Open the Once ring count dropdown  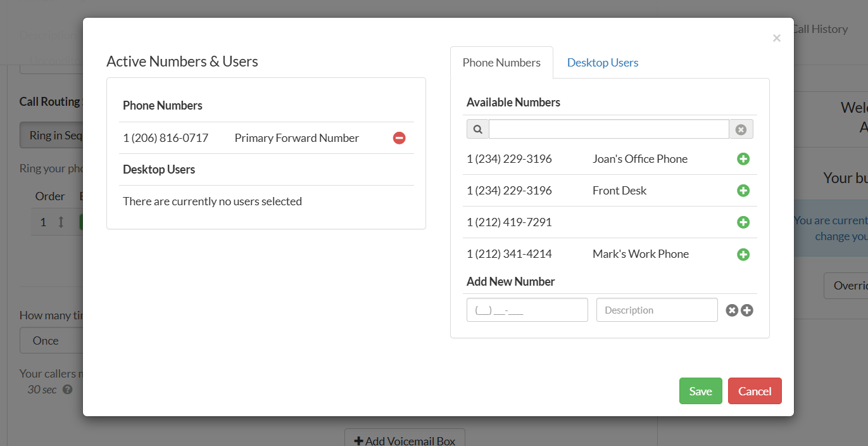51,341
